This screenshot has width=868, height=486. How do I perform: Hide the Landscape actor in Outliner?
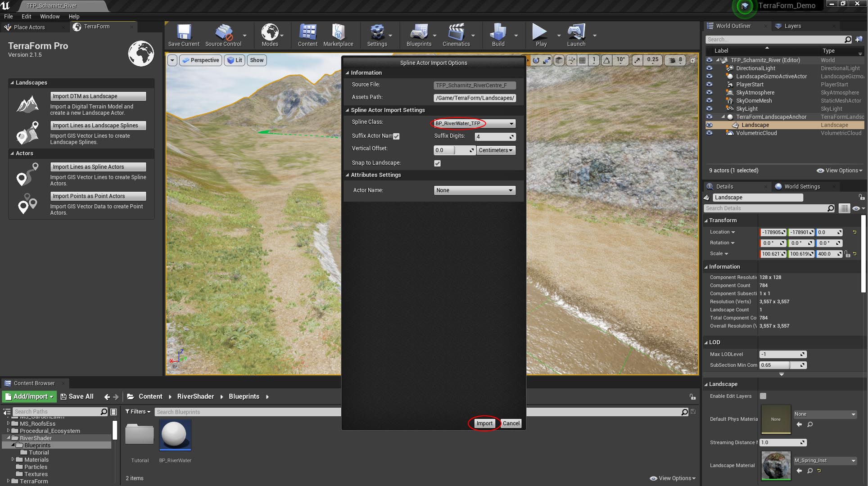pos(710,125)
